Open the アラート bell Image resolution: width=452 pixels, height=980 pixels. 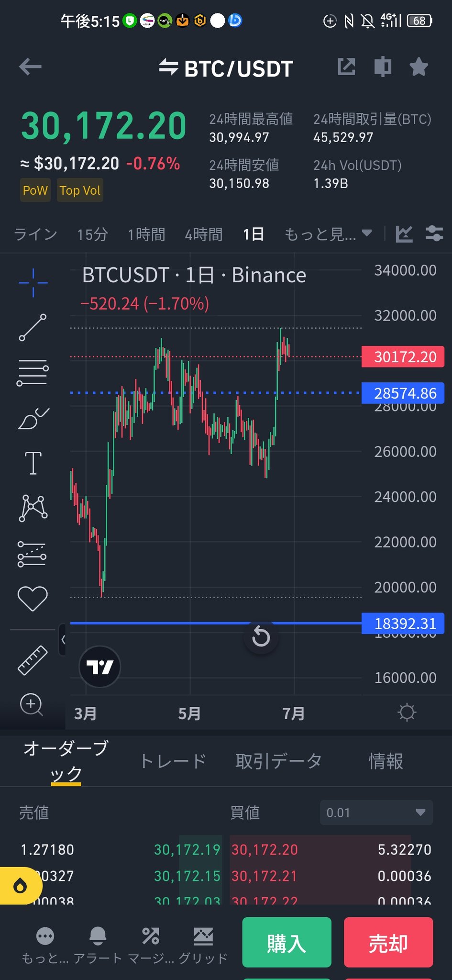tap(98, 945)
